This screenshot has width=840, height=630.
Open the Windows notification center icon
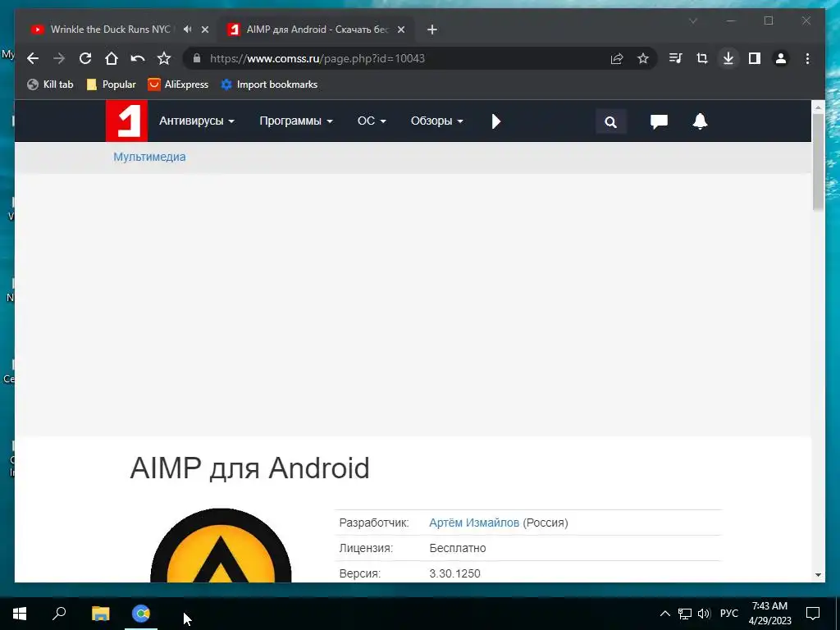click(813, 614)
